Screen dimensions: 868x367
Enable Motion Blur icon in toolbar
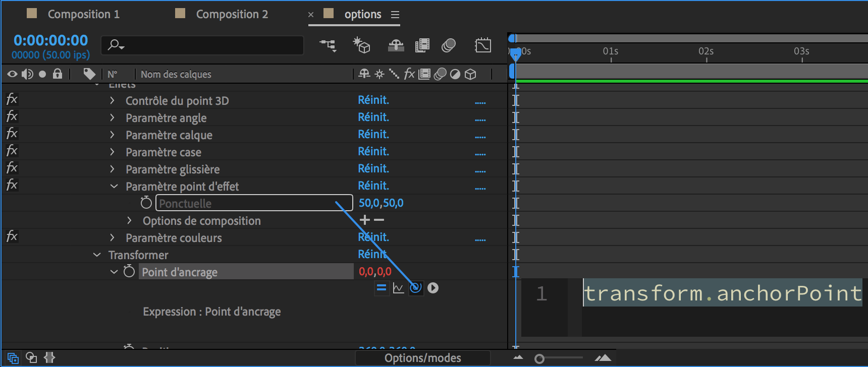tap(449, 45)
